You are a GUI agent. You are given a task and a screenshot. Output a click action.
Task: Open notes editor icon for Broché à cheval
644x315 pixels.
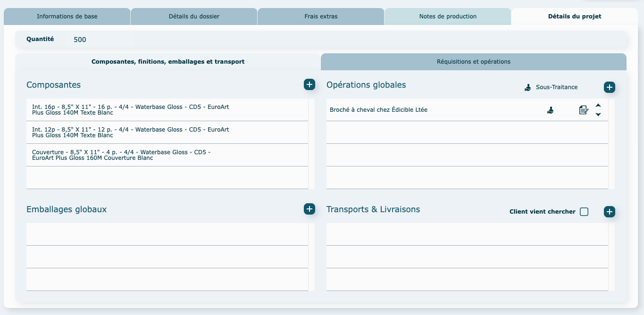[584, 110]
